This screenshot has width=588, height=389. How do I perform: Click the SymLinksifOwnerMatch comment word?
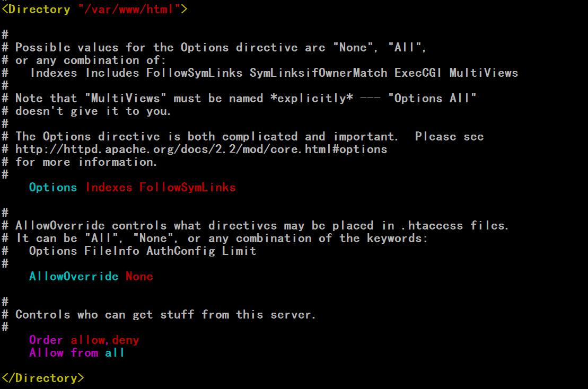click(x=318, y=73)
